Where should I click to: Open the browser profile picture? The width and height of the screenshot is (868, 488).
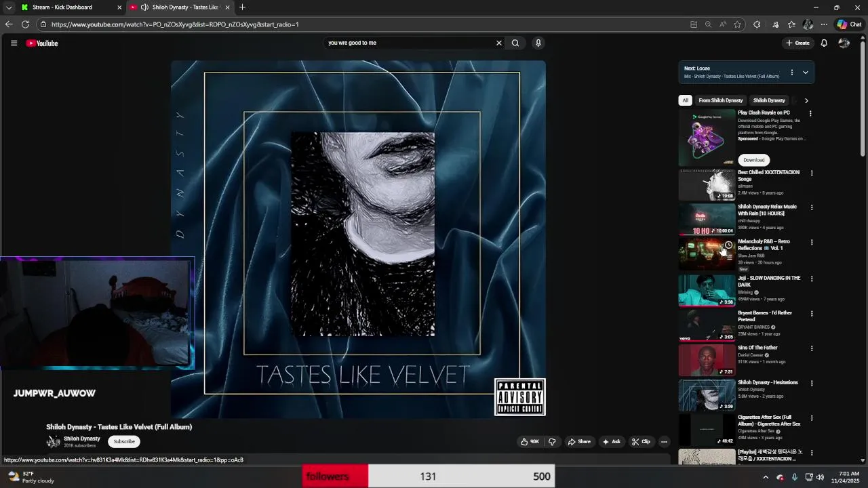[808, 24]
